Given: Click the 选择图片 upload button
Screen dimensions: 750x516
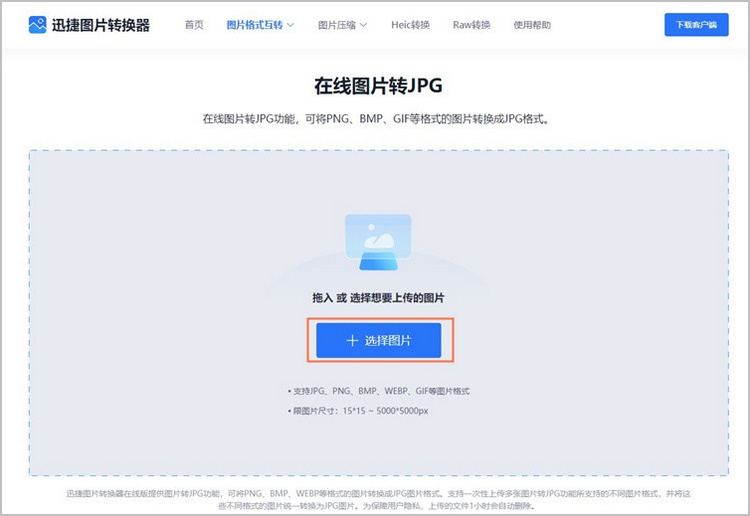Looking at the screenshot, I should (x=378, y=340).
